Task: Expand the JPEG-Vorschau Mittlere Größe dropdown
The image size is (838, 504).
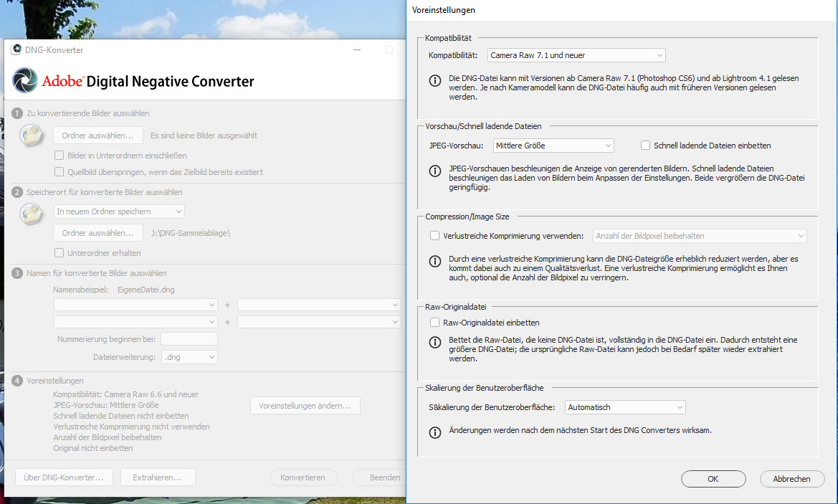Action: click(x=553, y=146)
